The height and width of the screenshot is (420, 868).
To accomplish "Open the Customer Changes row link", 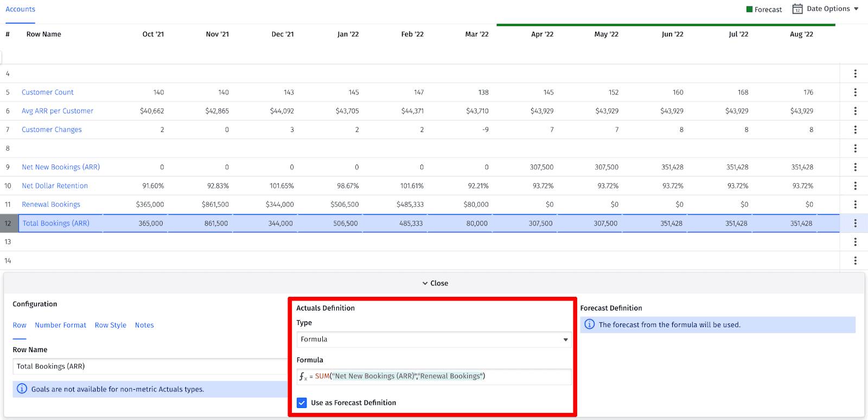I will 52,130.
